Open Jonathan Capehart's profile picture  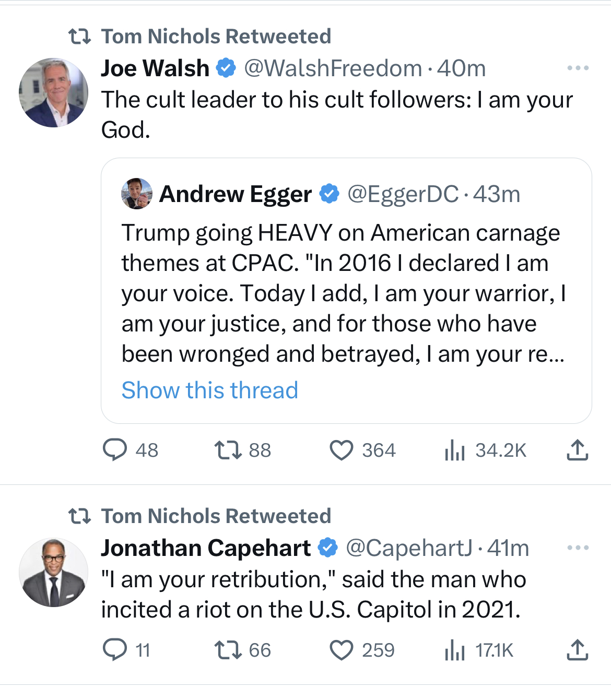pos(53,572)
